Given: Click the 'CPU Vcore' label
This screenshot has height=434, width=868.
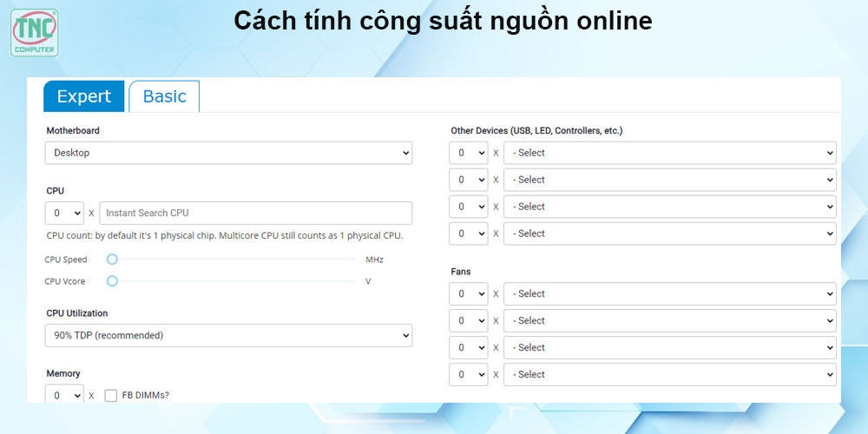Looking at the screenshot, I should [65, 281].
